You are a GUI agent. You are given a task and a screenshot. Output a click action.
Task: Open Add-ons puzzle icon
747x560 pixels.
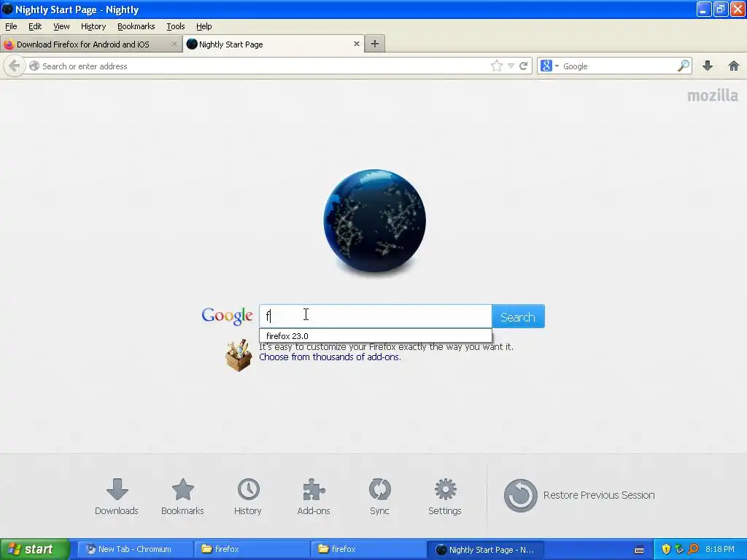314,497
